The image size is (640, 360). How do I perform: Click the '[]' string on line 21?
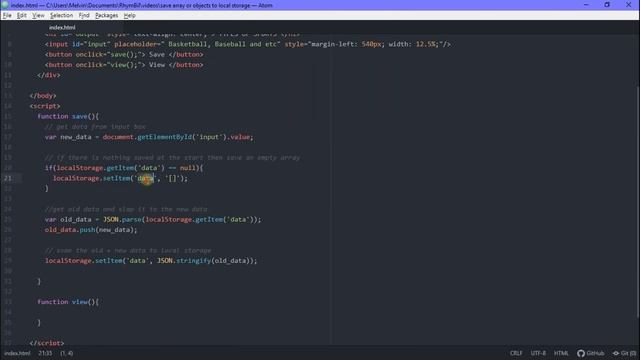172,178
